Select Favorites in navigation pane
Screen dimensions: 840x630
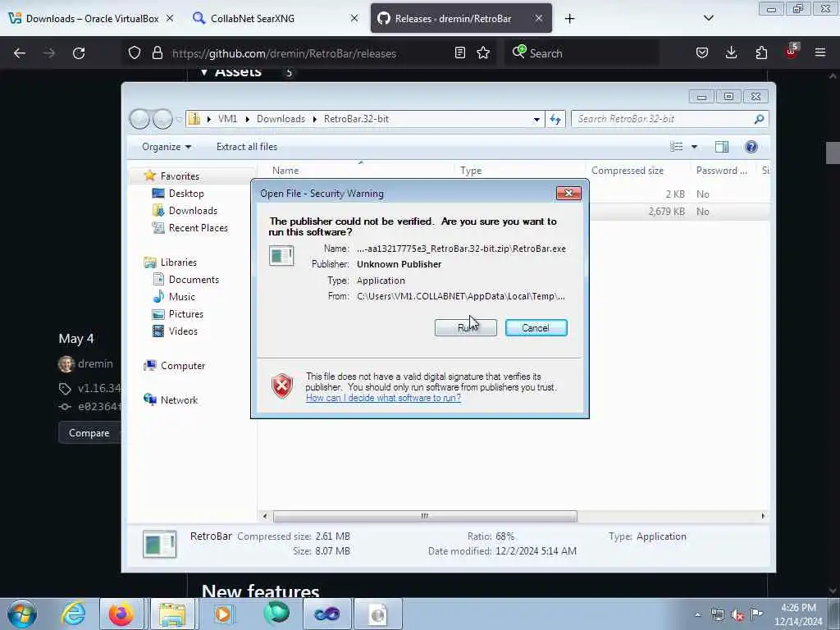[180, 176]
